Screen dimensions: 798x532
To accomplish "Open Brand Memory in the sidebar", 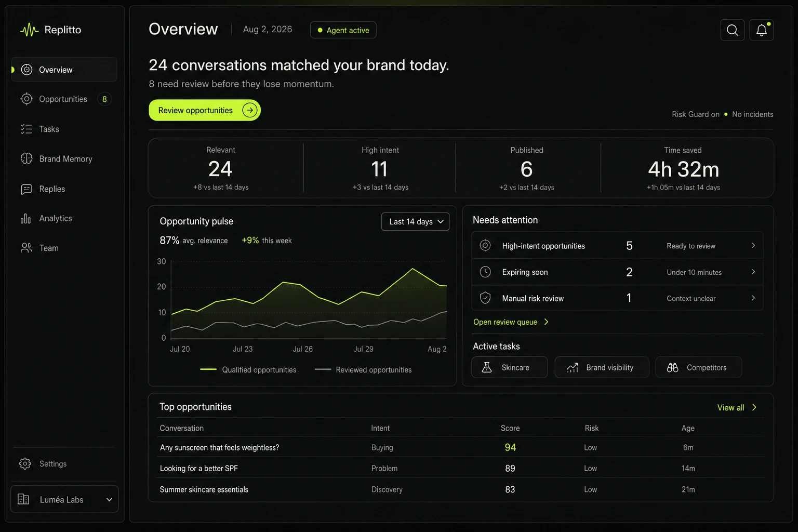I will [64, 158].
